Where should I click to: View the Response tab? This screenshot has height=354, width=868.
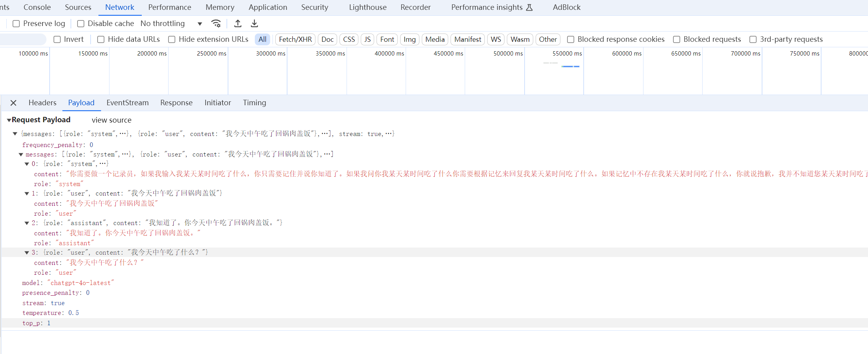pyautogui.click(x=176, y=103)
